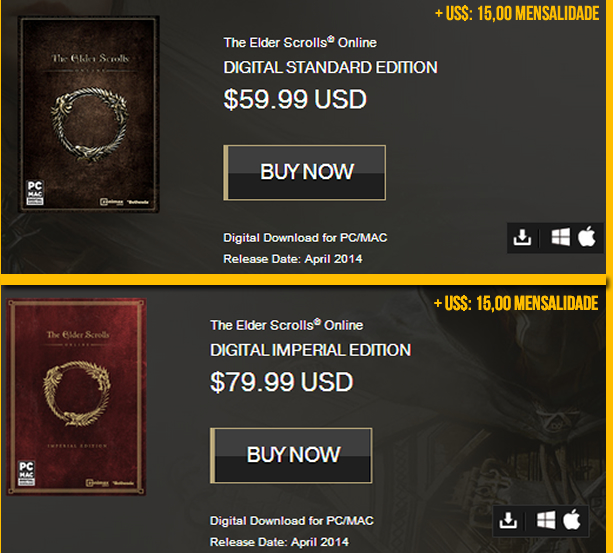Image resolution: width=613 pixels, height=553 pixels.
Task: Click the Windows logo in Imperial Edition row
Action: pyautogui.click(x=546, y=520)
